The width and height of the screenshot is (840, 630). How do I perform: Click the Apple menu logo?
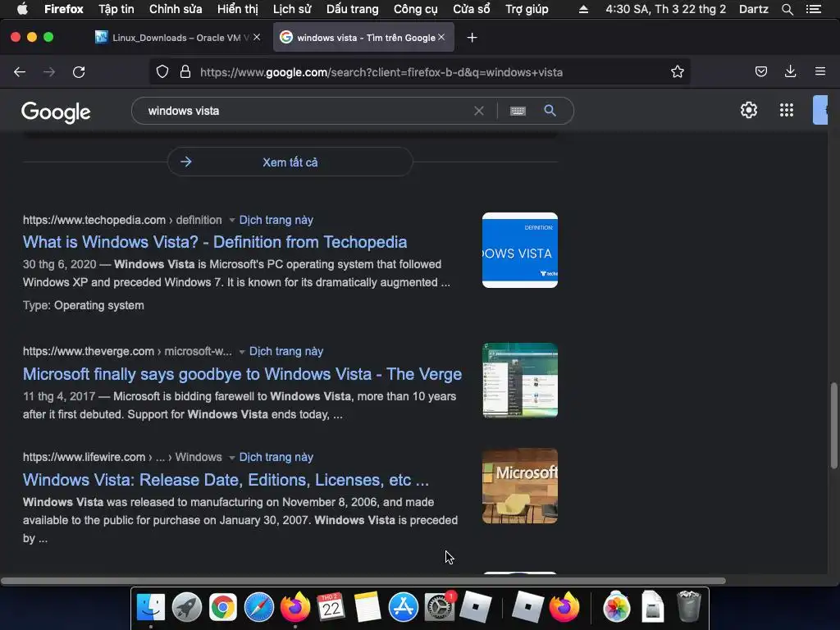click(x=22, y=8)
